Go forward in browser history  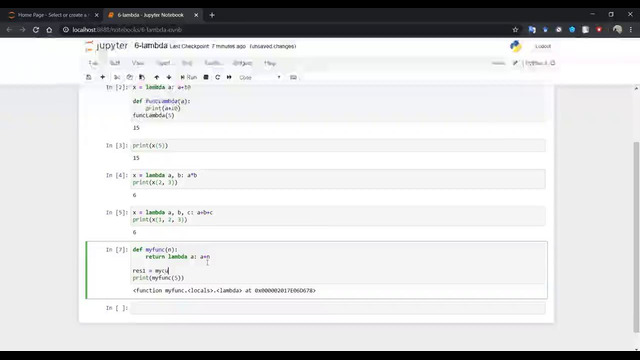[22, 30]
